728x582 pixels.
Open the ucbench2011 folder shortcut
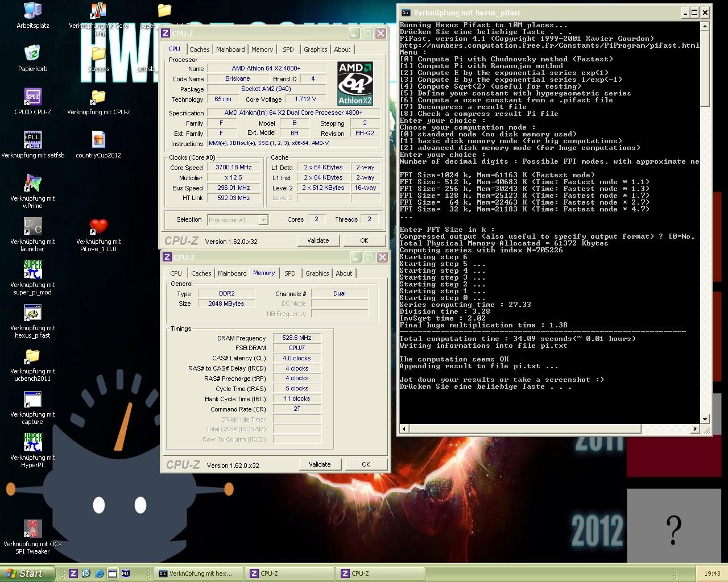pos(32,356)
